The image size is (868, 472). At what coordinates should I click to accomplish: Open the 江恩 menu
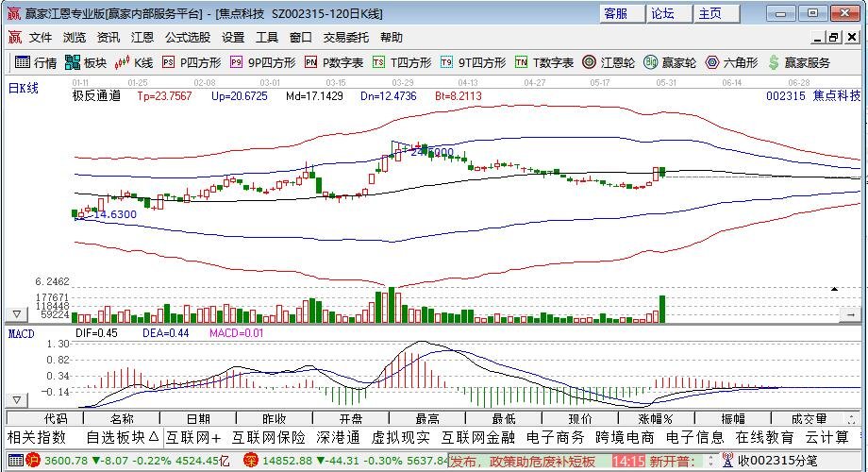142,38
